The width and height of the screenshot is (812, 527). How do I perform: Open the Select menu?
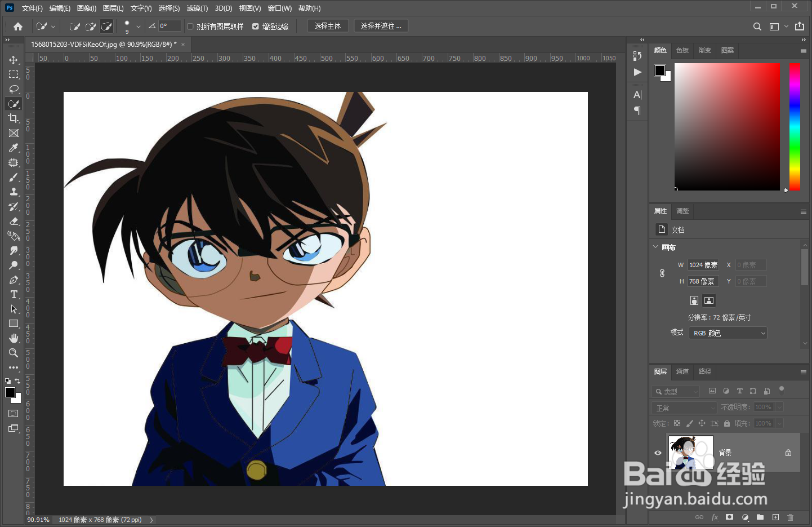pos(169,8)
